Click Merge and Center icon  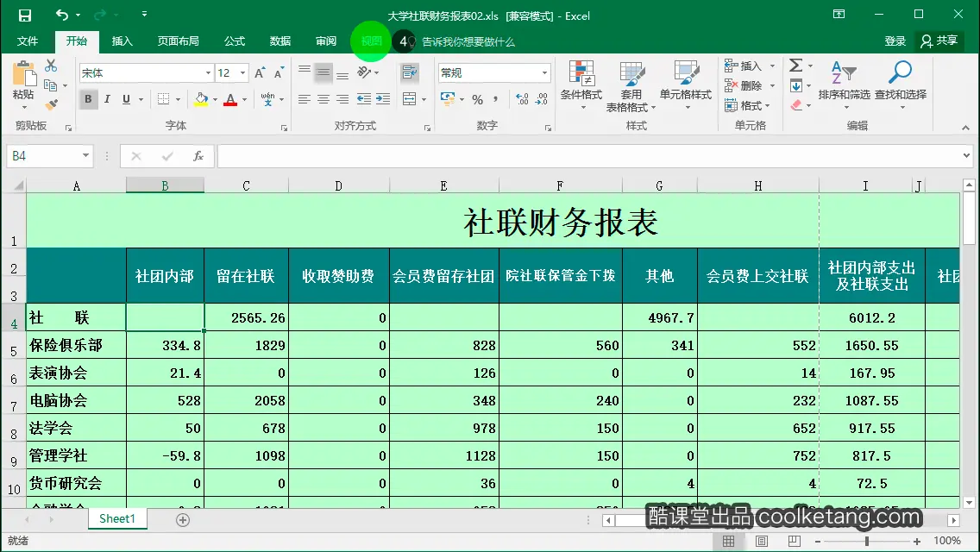(410, 99)
